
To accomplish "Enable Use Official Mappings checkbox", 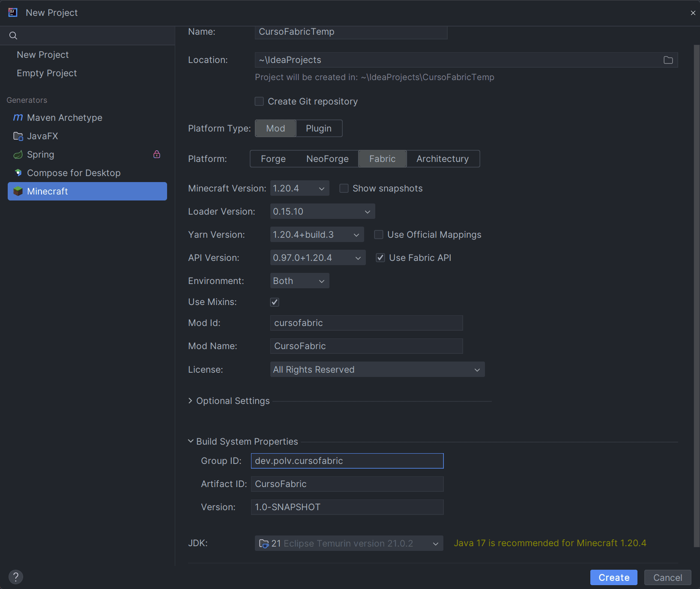I will click(x=379, y=235).
